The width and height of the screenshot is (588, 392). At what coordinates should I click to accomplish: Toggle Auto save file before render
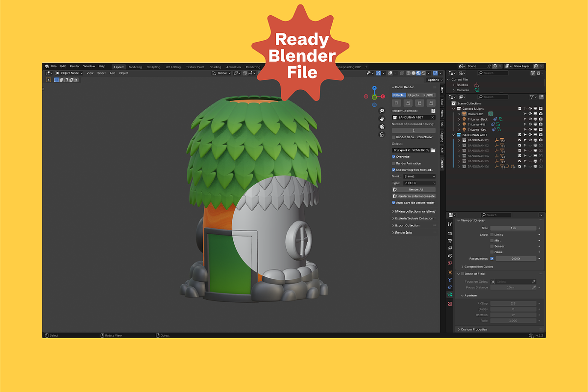pyautogui.click(x=394, y=202)
